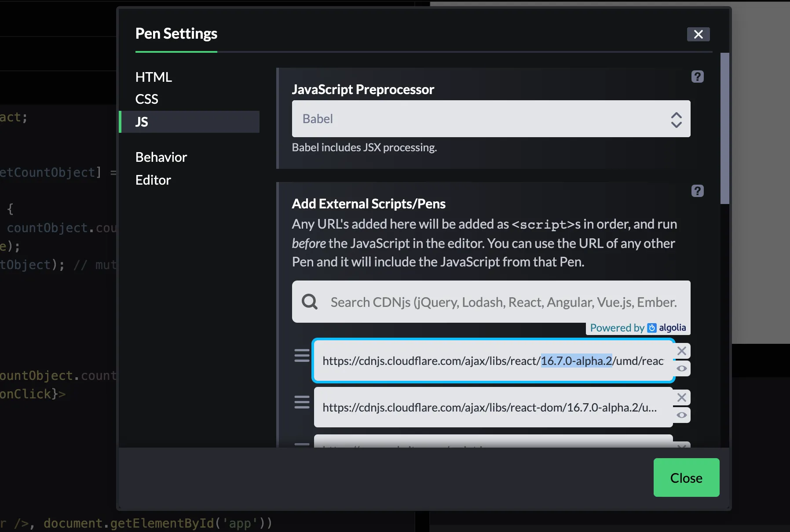Viewport: 790px width, 532px height.
Task: Click the search magnifier icon in CDNjs field
Action: point(310,302)
